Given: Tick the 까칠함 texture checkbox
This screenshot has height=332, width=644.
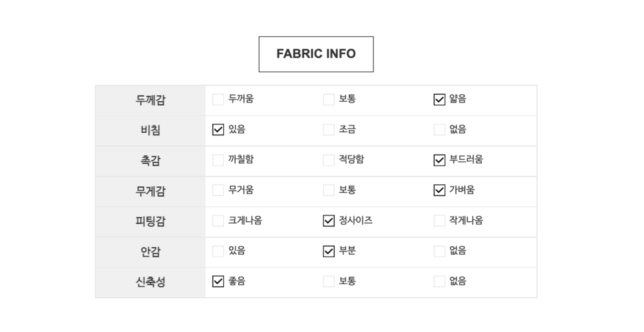Looking at the screenshot, I should pos(218,160).
